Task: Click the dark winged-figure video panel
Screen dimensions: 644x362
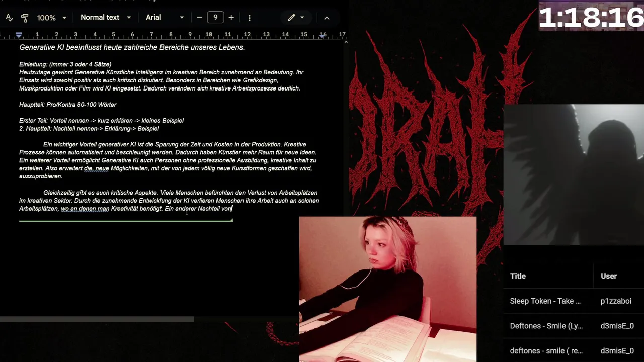Action: (x=574, y=174)
